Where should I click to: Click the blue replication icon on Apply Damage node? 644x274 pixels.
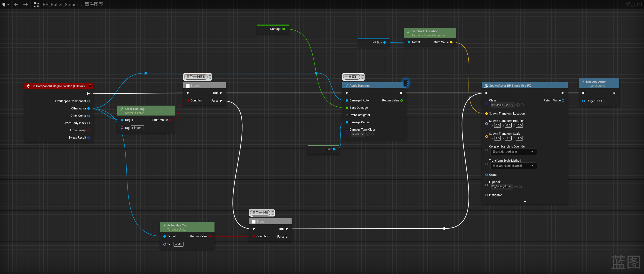[405, 83]
